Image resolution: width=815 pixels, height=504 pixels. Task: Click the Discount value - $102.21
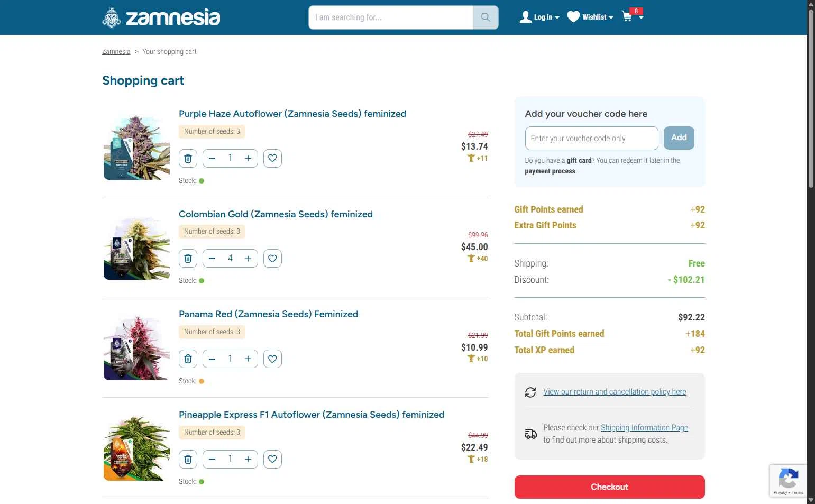click(686, 280)
